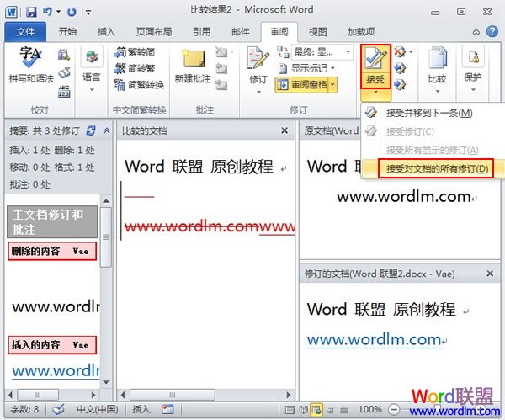
Task: Click the research (books) icon in 校对 group
Action: pyautogui.click(x=64, y=55)
